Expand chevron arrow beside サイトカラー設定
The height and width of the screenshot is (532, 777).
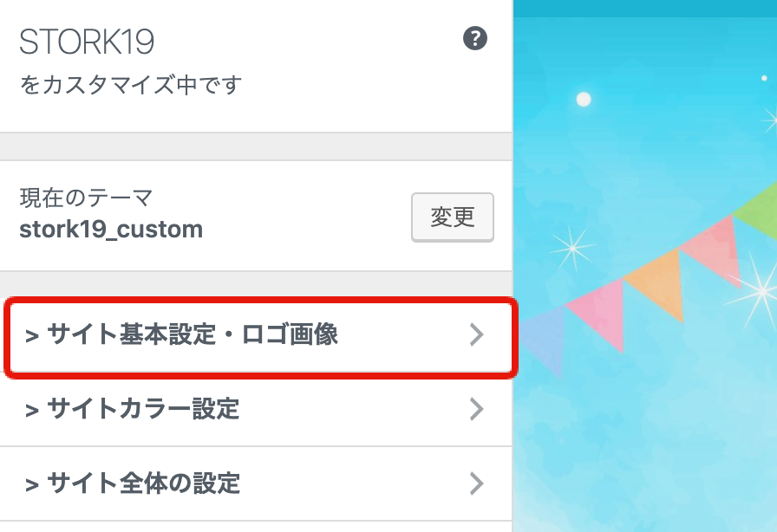point(476,409)
